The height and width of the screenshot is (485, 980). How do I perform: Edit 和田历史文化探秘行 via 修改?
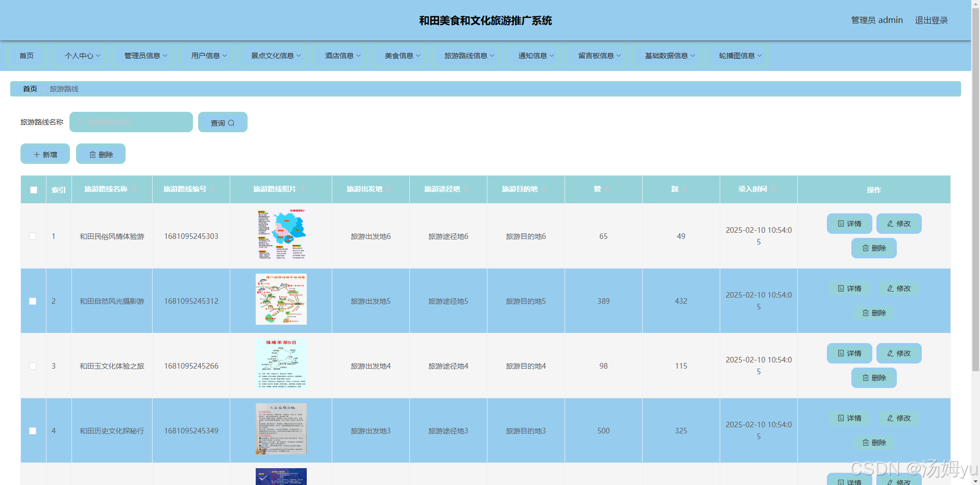pyautogui.click(x=899, y=418)
